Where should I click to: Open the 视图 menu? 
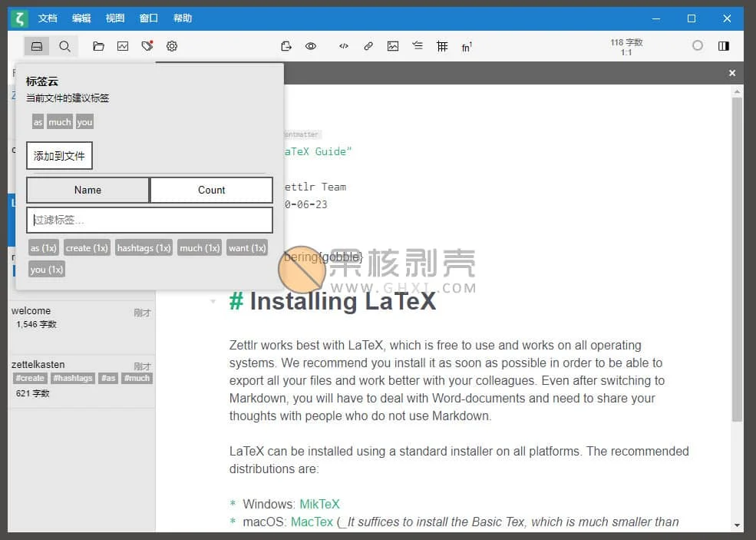tap(115, 18)
